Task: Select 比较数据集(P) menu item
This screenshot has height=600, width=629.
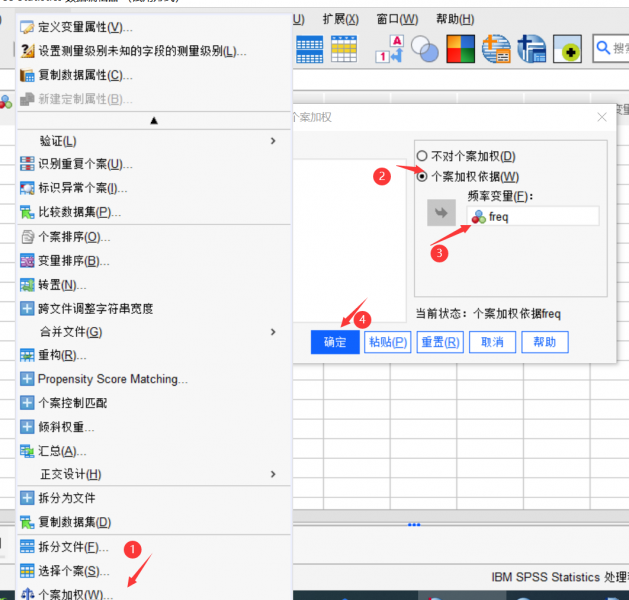Action: coord(154,212)
